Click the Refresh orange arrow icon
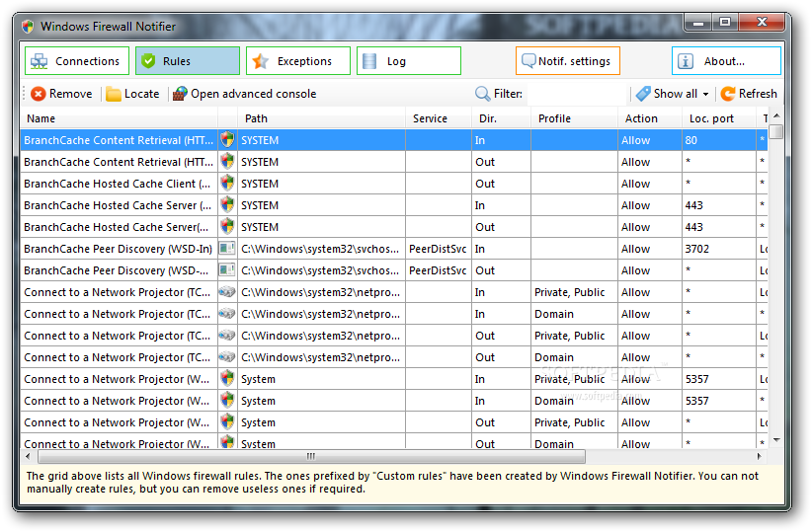The image size is (812, 532). 728,94
